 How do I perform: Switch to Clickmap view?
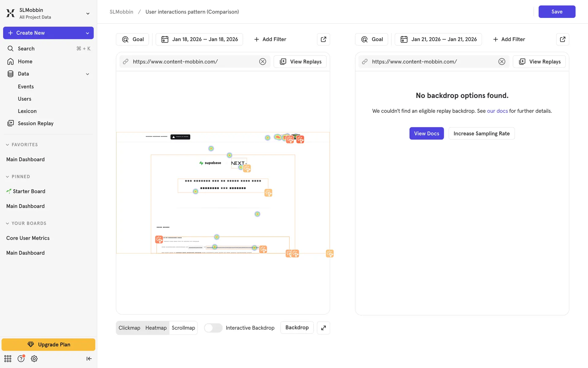[x=129, y=328]
